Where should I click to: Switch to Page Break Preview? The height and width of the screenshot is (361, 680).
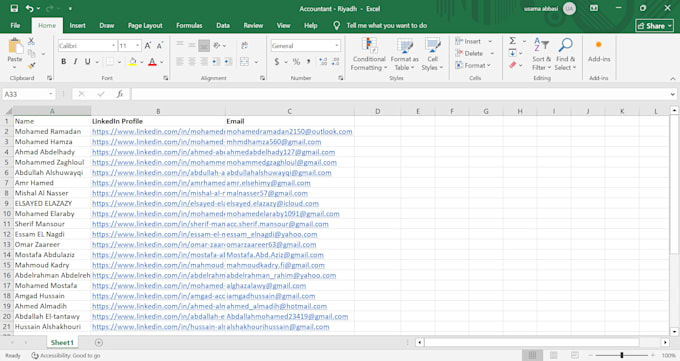pyautogui.click(x=575, y=355)
